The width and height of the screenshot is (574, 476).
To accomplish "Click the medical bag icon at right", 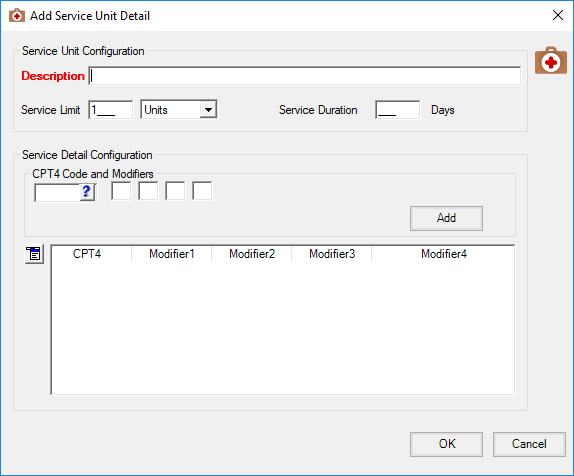I will (551, 60).
